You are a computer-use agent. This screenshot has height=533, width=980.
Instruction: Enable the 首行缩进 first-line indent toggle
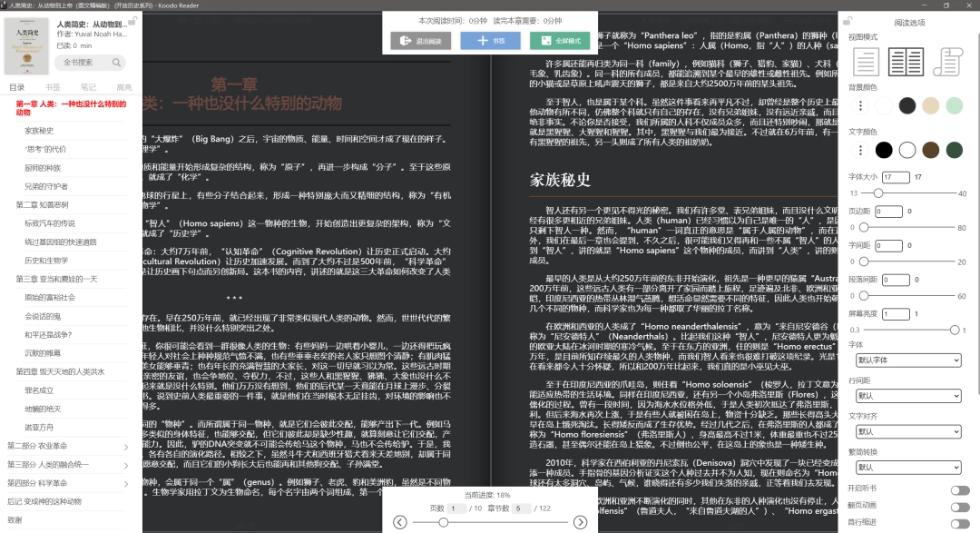coord(959,525)
